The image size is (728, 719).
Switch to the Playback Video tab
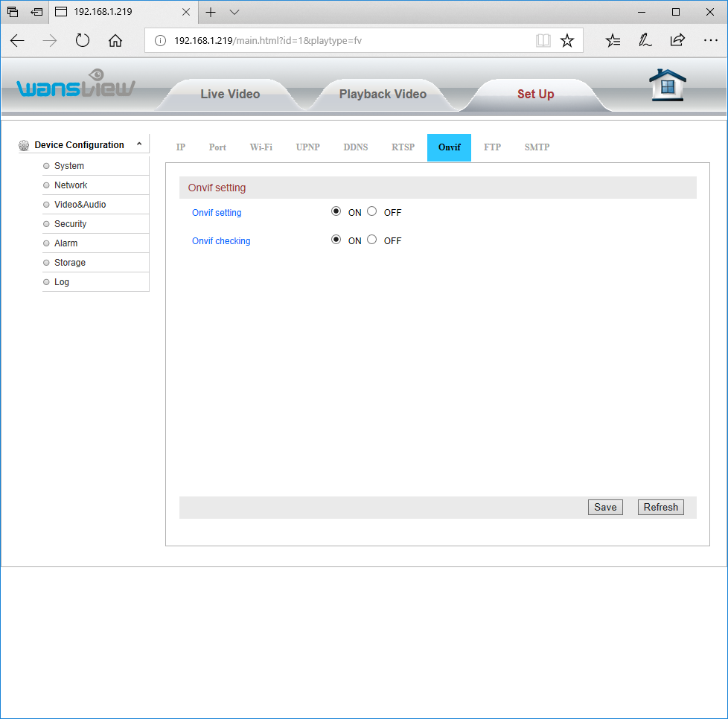pyautogui.click(x=383, y=95)
